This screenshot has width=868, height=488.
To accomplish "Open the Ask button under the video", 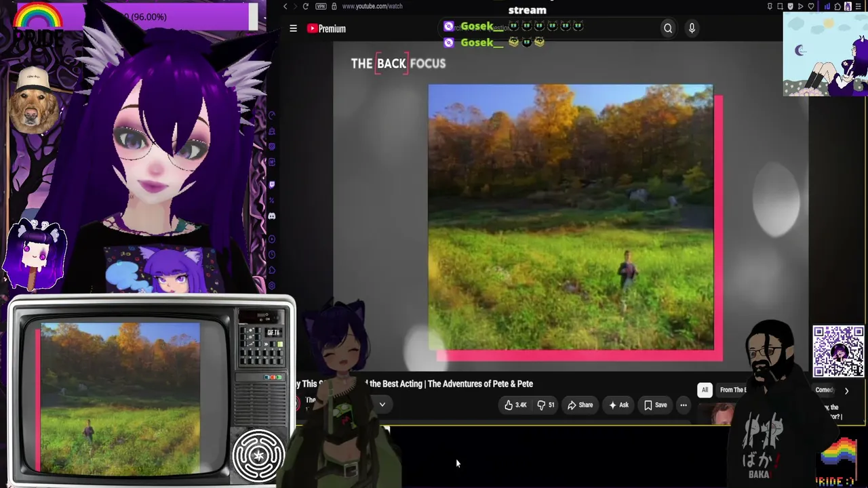I will coord(618,405).
